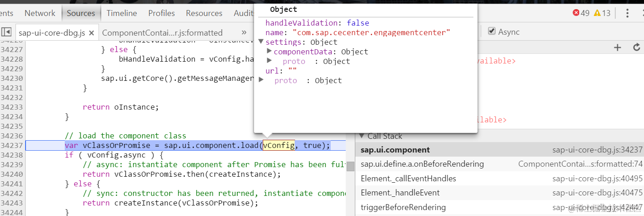Add a watch expression with plus icon

coord(618,47)
